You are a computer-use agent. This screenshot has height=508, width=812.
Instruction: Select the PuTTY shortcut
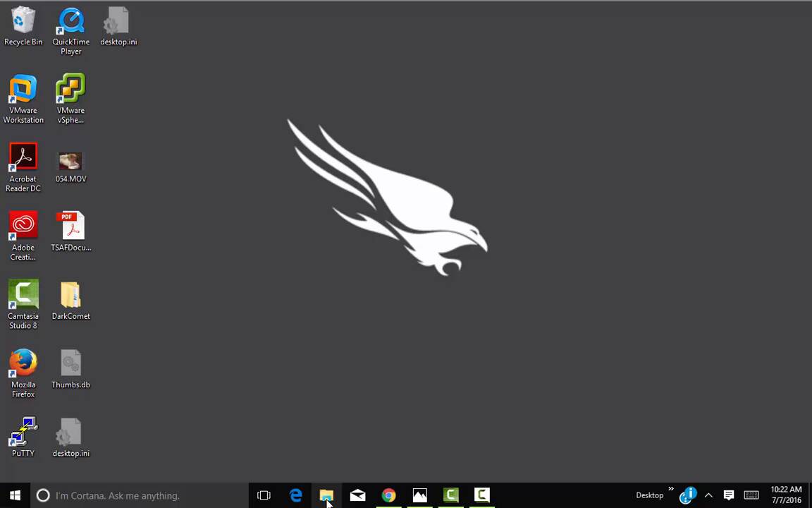point(23,437)
